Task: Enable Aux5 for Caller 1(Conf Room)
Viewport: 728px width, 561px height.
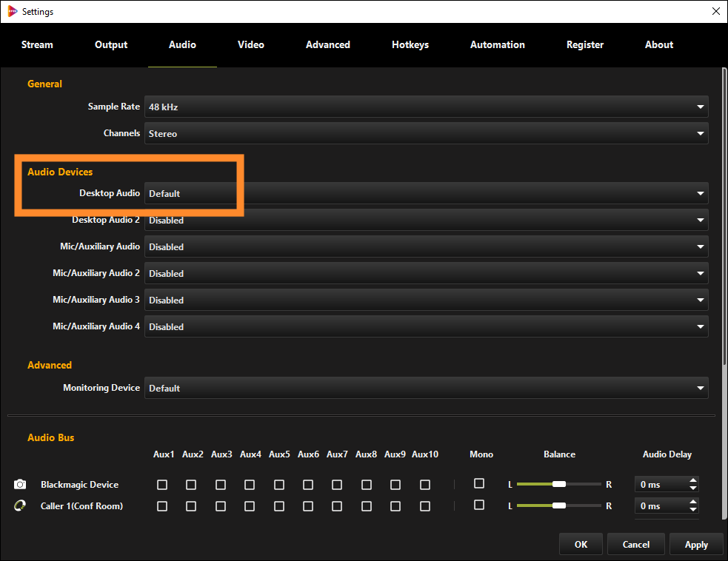Action: 279,505
